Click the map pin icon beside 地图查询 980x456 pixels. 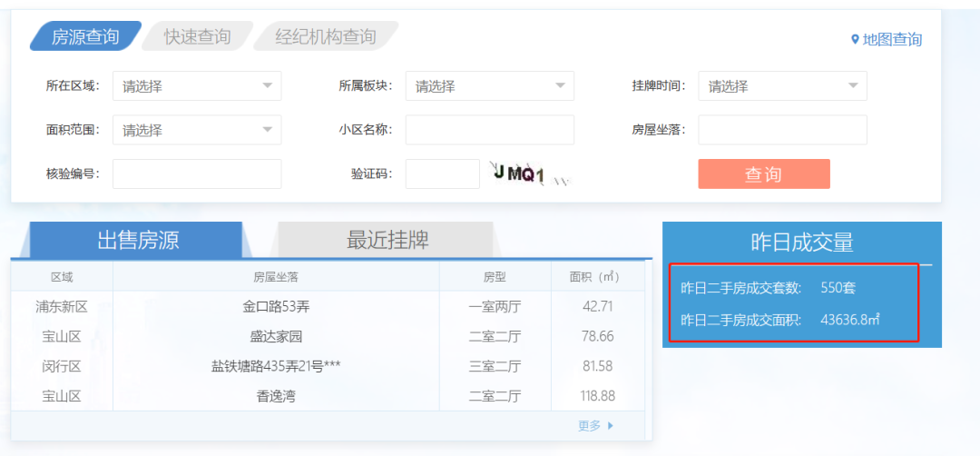pos(855,39)
